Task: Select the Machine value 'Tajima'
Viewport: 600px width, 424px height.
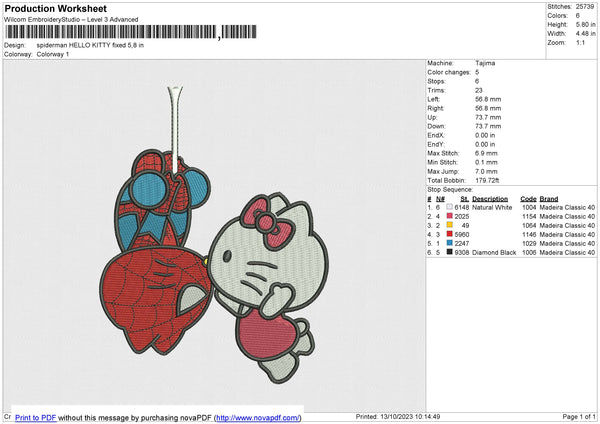Action: point(485,63)
